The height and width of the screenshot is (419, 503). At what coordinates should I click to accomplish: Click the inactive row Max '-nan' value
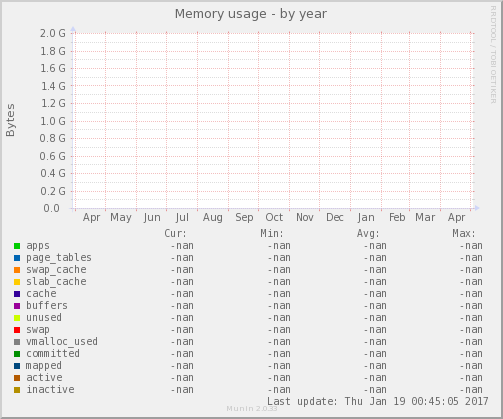click(x=471, y=390)
